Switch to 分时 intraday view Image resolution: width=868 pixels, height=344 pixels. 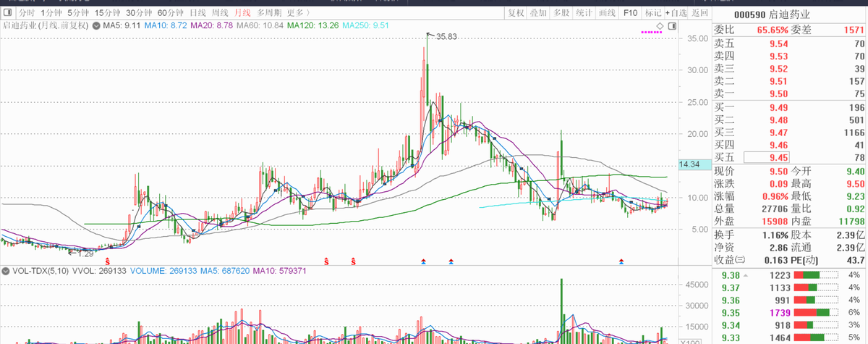point(25,13)
